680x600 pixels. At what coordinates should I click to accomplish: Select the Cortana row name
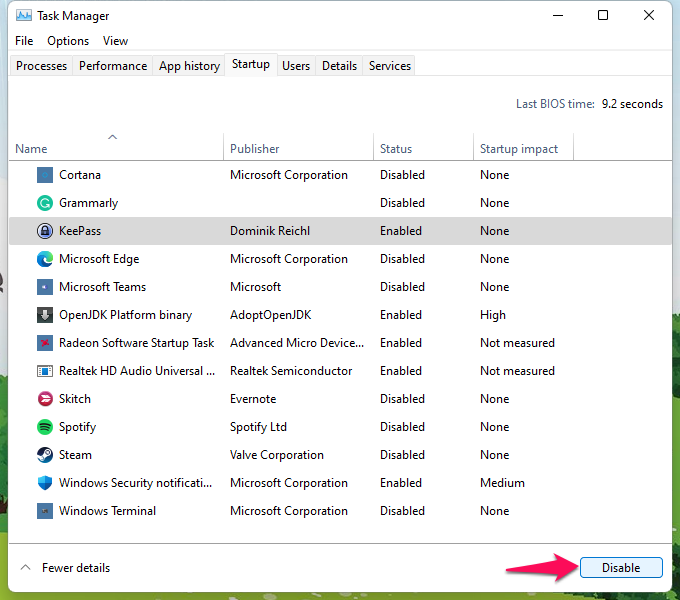pos(80,175)
